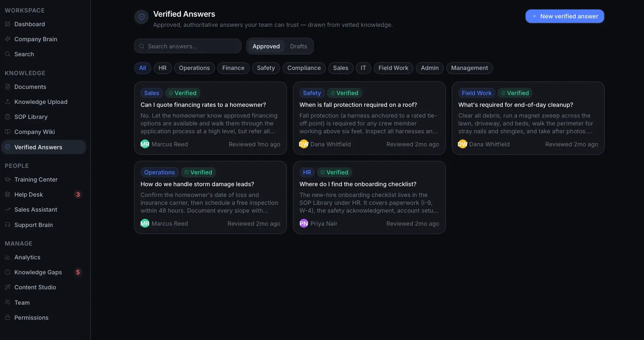Click the shield icon beside page title
The height and width of the screenshot is (340, 644).
point(142,17)
